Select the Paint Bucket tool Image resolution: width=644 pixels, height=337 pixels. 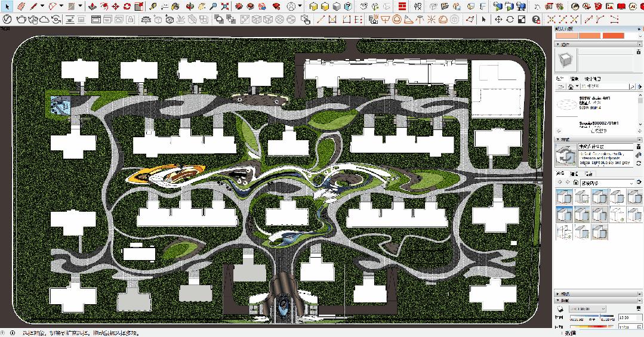pyautogui.click(x=175, y=6)
